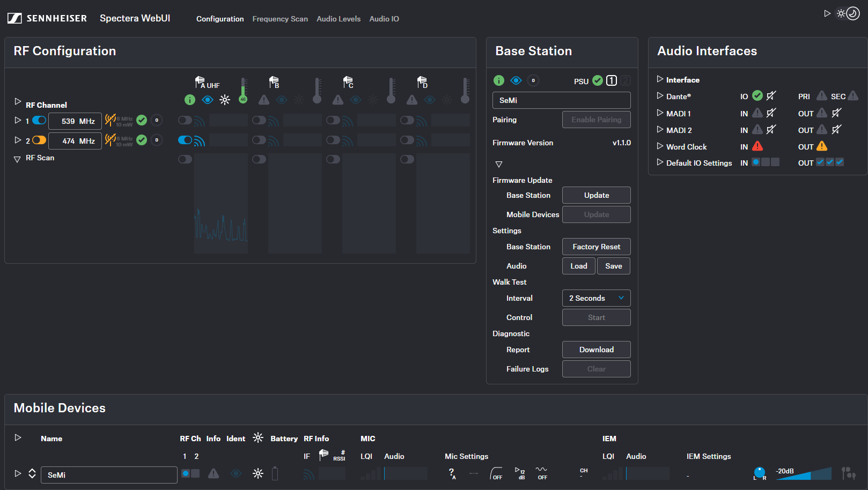
Task: Click the Dante IO muted-audio icon
Action: coord(771,96)
